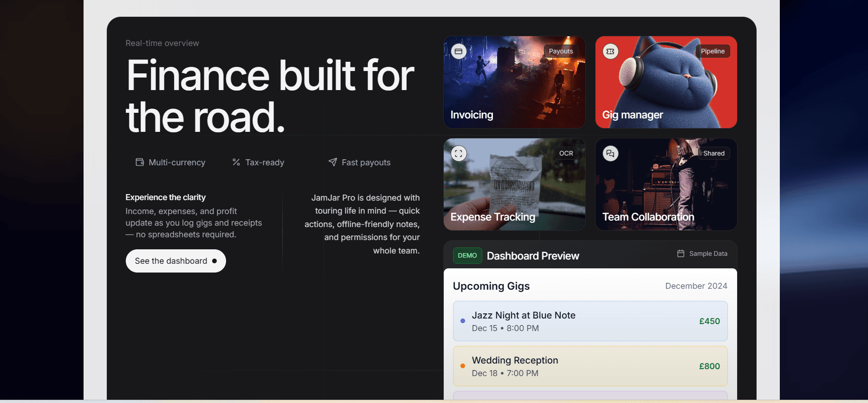The image size is (868, 403).
Task: Click the credit card icon on Invoicing card
Action: click(459, 52)
